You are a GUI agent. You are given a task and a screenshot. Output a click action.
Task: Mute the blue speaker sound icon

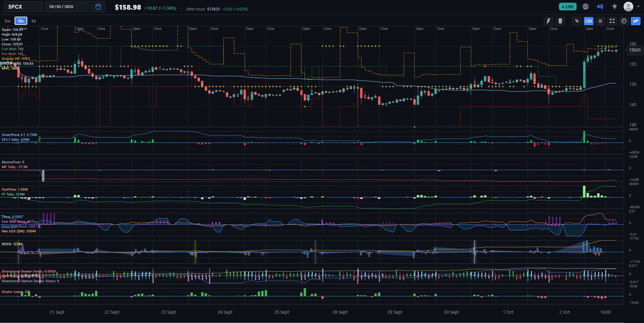pyautogui.click(x=599, y=7)
